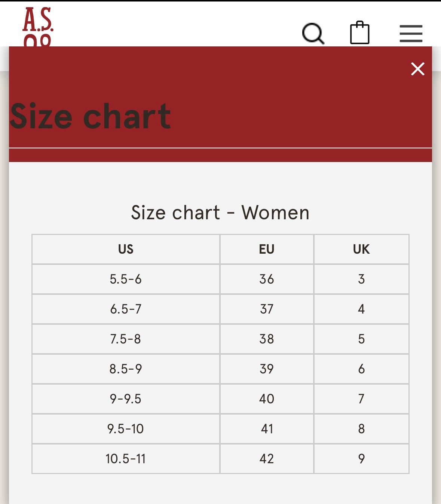Click EU size 36 cell
The width and height of the screenshot is (441, 504).
click(x=267, y=279)
